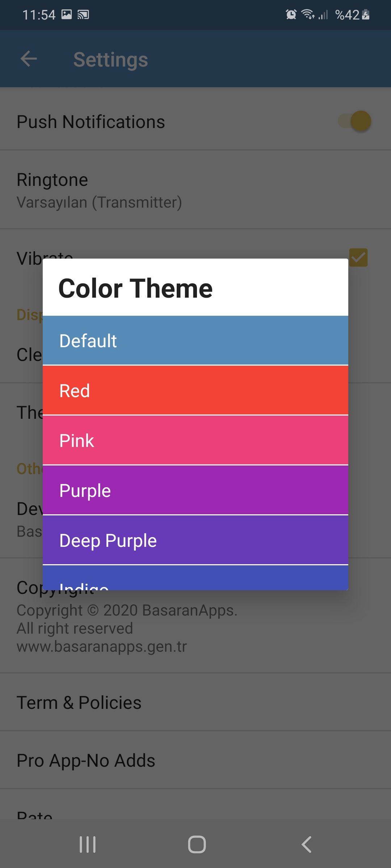Tap the back arrow in Settings header
This screenshot has height=868, width=391.
29,59
